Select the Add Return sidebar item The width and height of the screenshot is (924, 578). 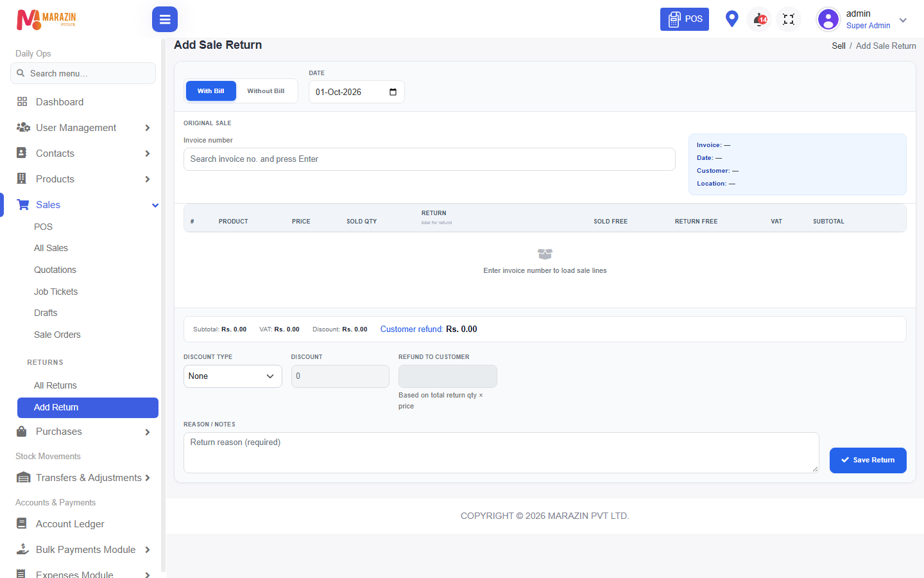tap(88, 408)
